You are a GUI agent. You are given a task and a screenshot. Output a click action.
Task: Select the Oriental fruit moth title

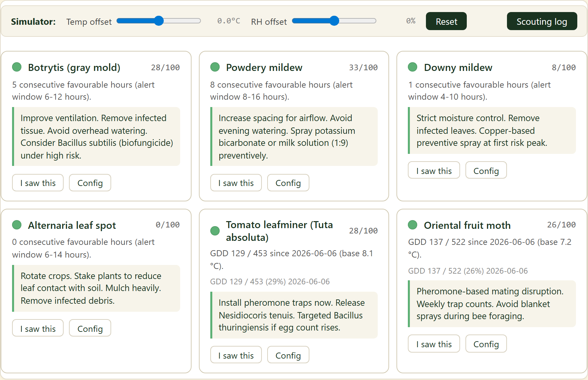tap(467, 225)
